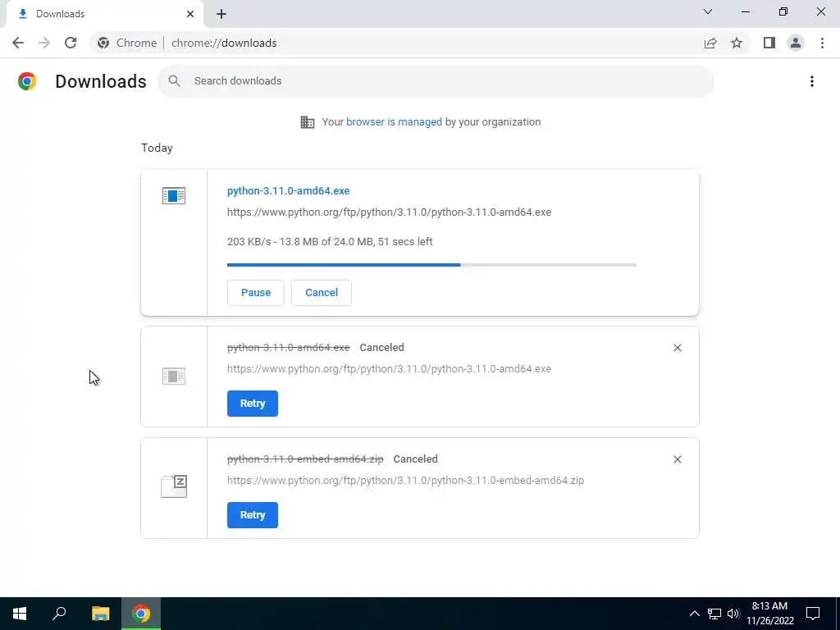
Task: Open Chrome's main three-dot menu
Action: click(822, 43)
